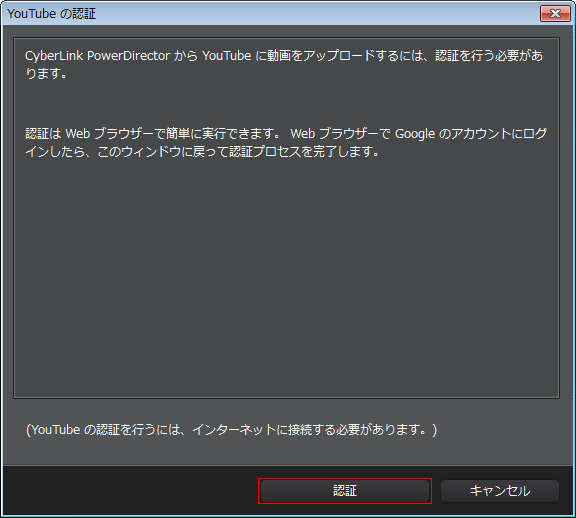Click YouTube in the first sentence

(x=227, y=56)
